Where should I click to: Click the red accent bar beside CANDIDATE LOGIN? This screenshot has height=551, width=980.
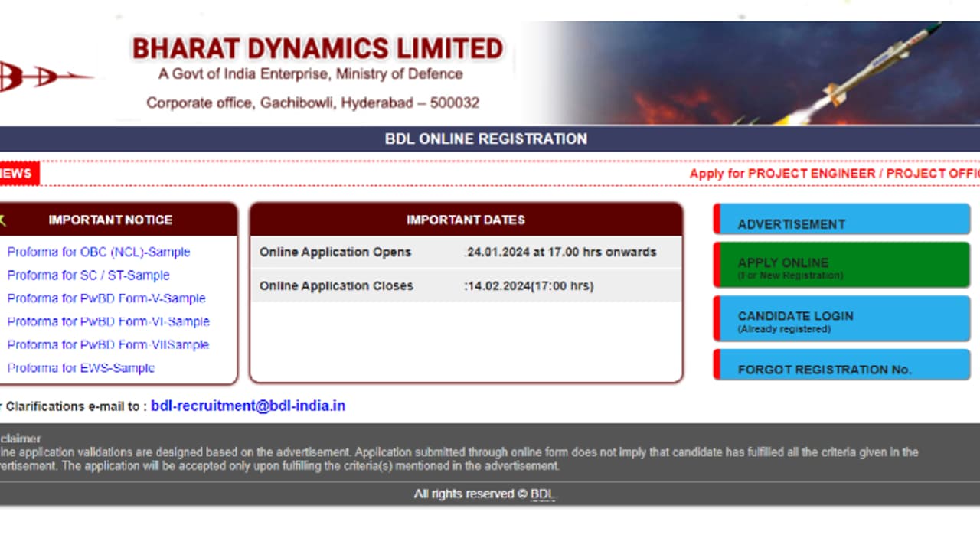[717, 318]
